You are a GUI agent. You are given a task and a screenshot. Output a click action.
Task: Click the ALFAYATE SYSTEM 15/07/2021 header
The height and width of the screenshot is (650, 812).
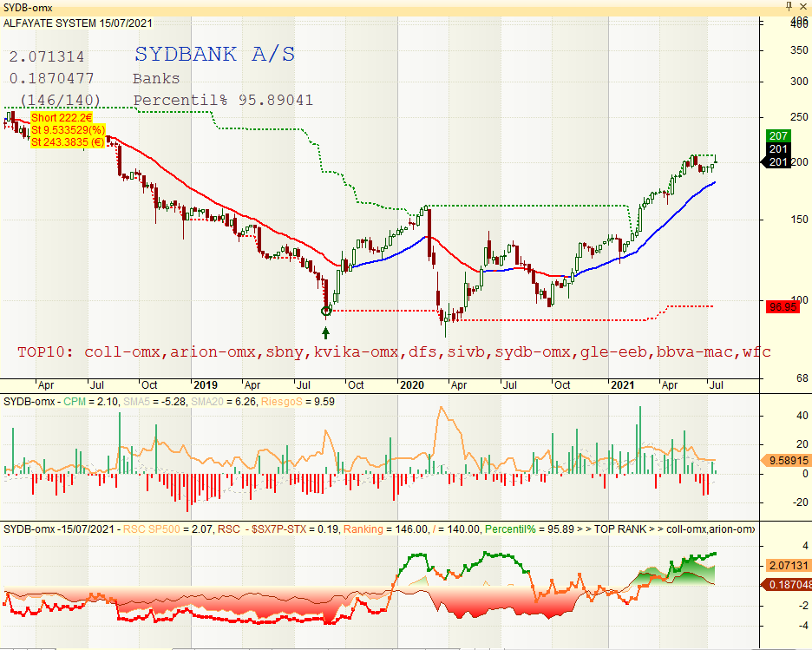(78, 23)
